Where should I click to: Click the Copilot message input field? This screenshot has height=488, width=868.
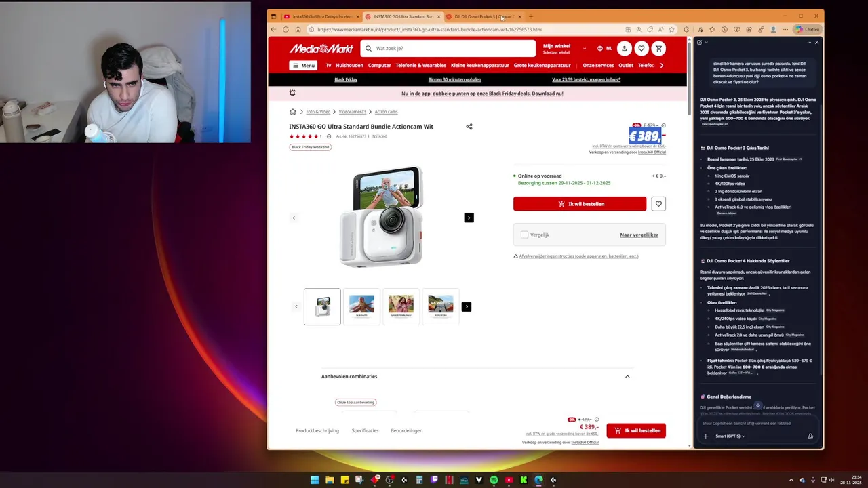click(x=756, y=423)
